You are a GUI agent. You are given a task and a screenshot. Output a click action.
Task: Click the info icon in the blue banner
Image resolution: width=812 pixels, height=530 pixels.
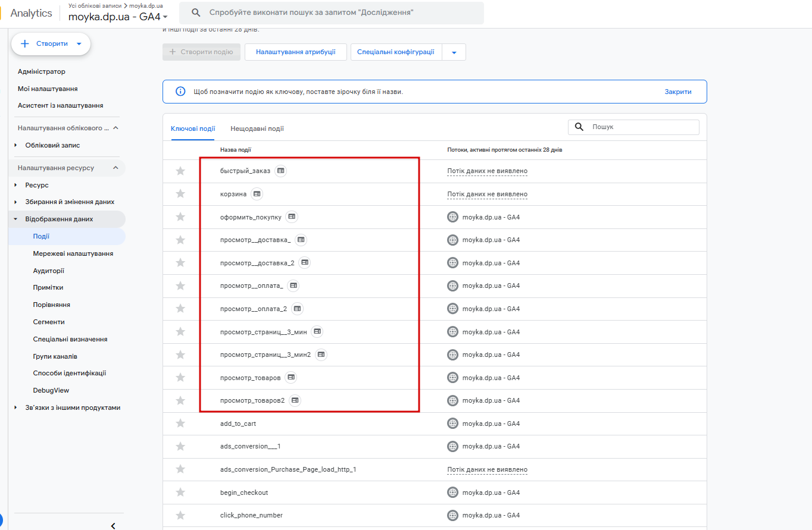pos(180,92)
